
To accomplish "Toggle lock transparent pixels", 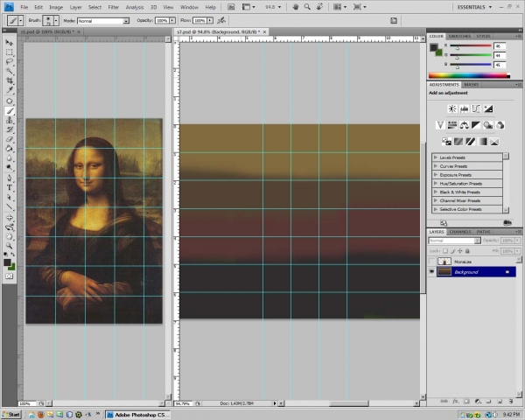I will tap(445, 251).
